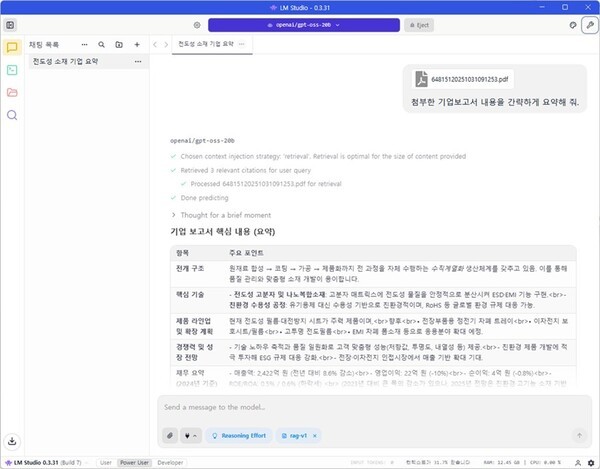Image resolution: width=600 pixels, height=469 pixels.
Task: Click 'Retrieved 3 relevant citations' status line
Action: [245, 170]
